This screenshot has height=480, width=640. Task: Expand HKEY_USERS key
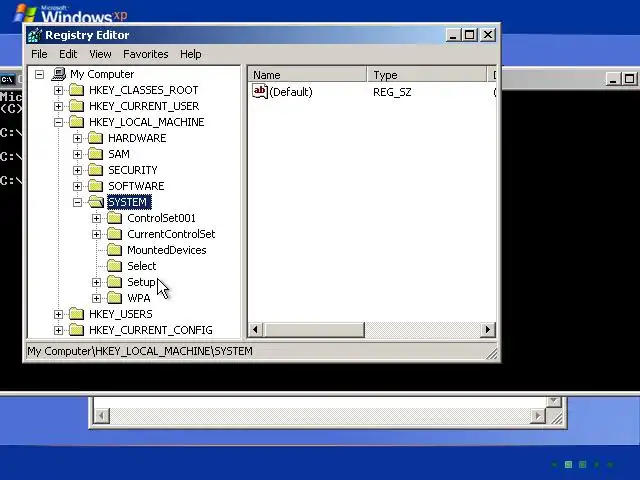58,314
